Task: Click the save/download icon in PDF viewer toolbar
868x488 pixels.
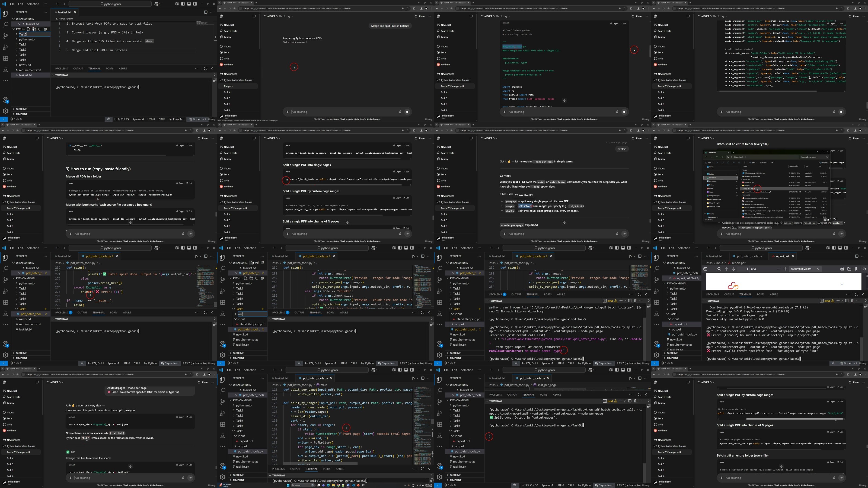Action: [x=849, y=269]
